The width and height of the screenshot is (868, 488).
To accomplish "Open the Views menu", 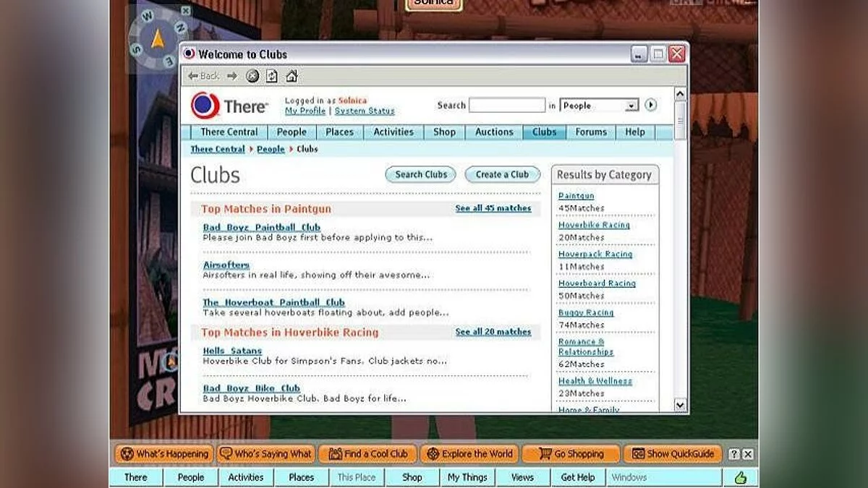I will 522,477.
